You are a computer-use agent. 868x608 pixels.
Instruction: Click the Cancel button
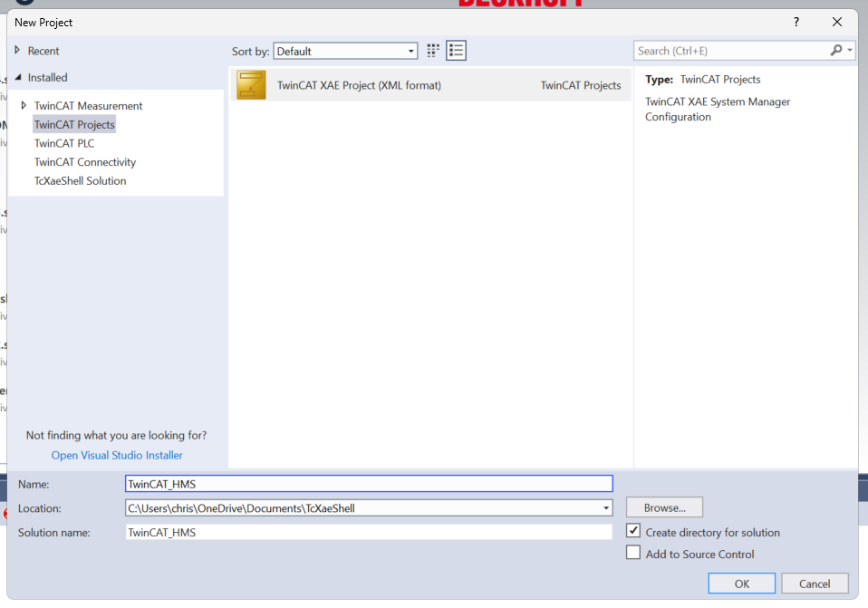(815, 584)
